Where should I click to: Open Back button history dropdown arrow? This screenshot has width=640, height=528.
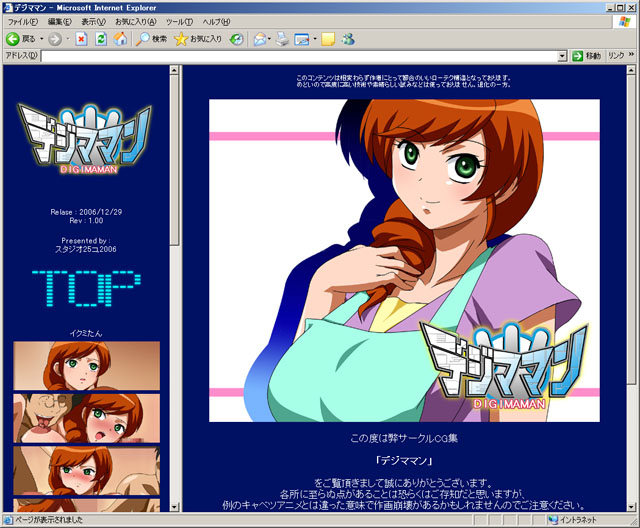(x=42, y=39)
